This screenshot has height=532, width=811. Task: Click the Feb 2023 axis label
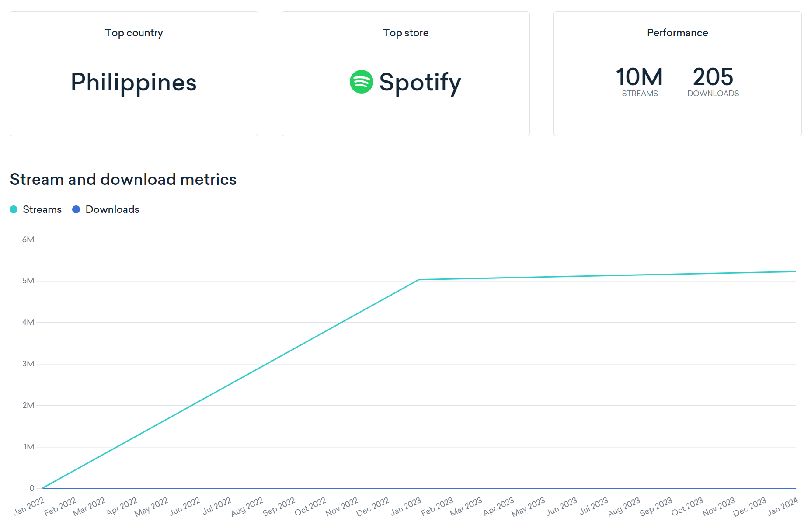tap(437, 507)
